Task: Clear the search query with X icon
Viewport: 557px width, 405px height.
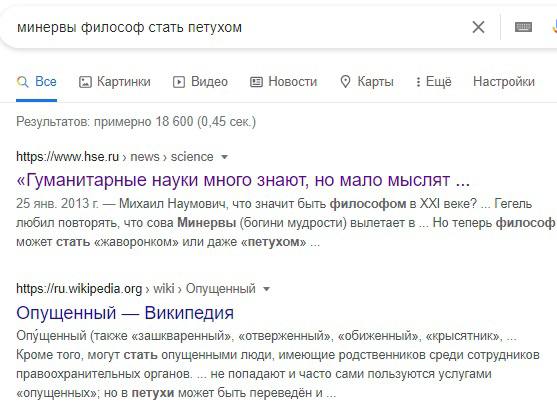Action: tap(478, 27)
